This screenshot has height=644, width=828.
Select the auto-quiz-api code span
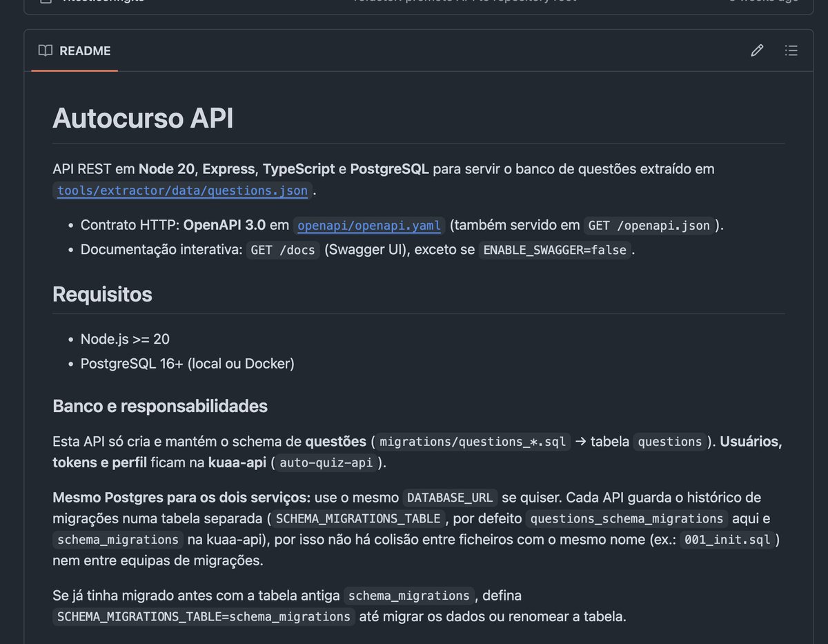326,462
